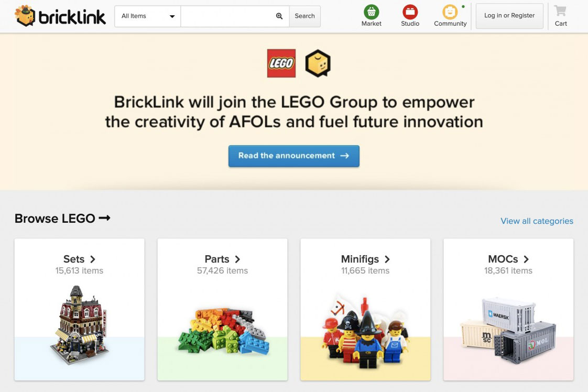This screenshot has width=588, height=392.
Task: Click the red LEGO logo
Action: [281, 63]
